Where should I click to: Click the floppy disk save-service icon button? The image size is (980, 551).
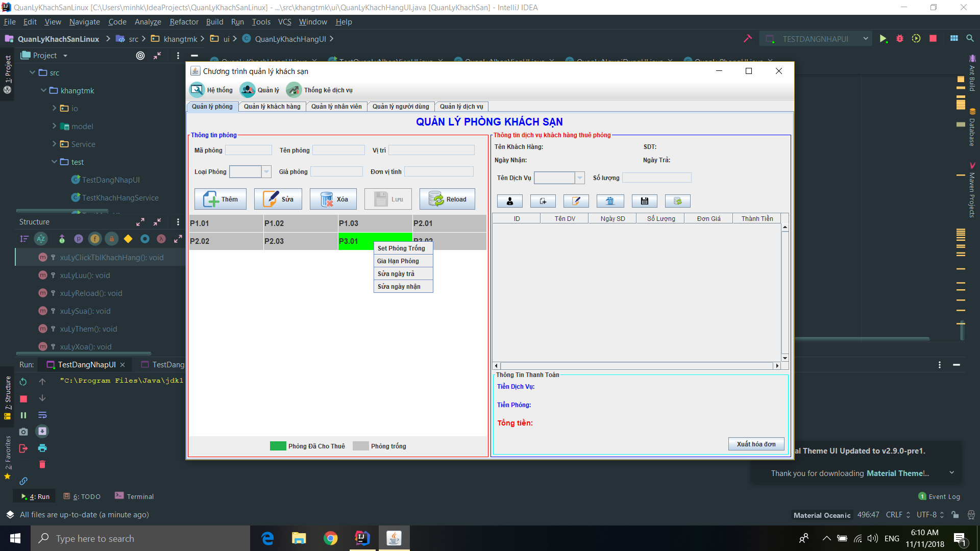644,201
